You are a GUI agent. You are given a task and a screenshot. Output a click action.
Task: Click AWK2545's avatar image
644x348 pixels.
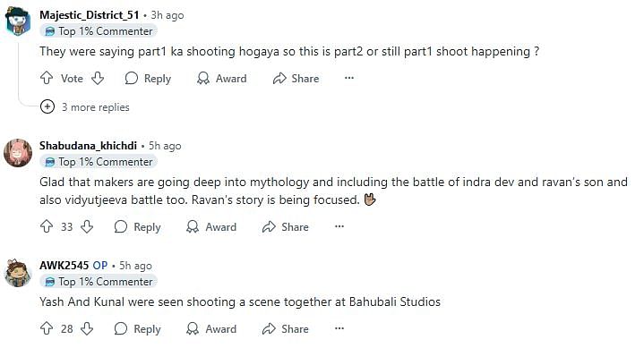click(x=18, y=273)
